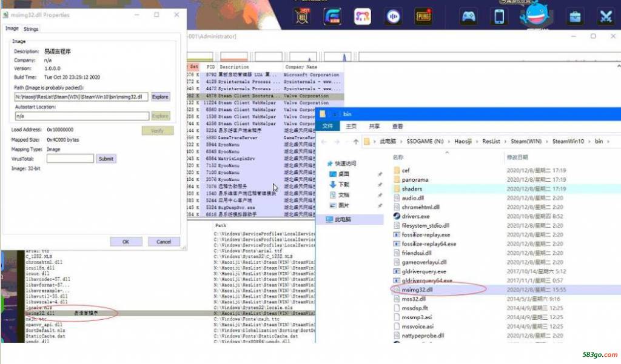621x364 pixels.
Task: Select openvr_api.dll in the DLL pane
Action: click(44, 325)
